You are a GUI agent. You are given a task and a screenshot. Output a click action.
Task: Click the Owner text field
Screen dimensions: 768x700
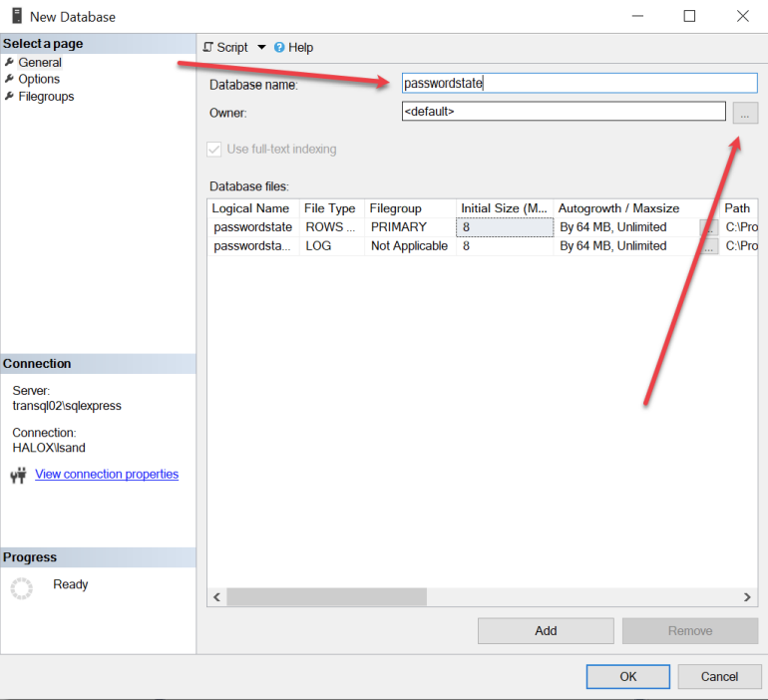[x=564, y=111]
